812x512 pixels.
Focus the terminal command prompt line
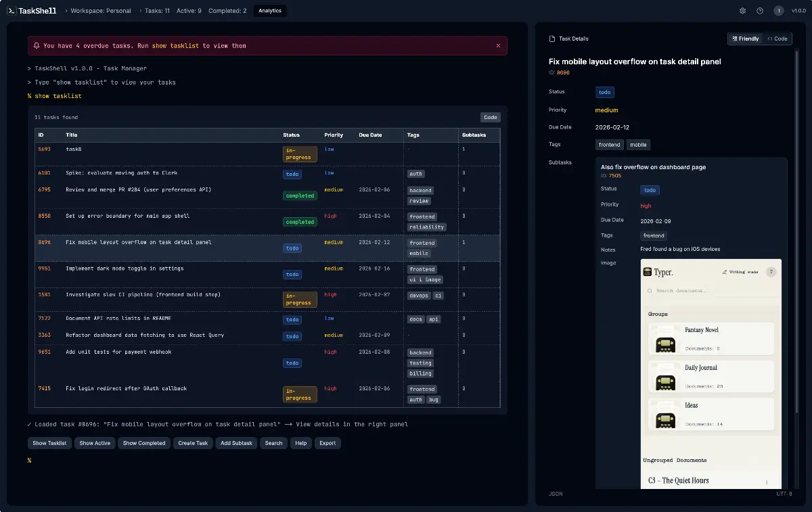pyautogui.click(x=267, y=461)
